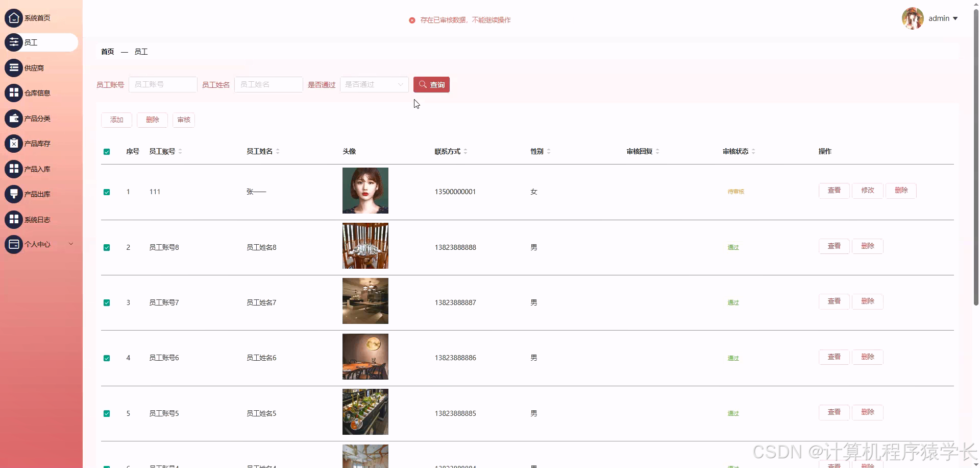Click the 产品库存 clipboard icon in sidebar
980x468 pixels.
click(x=14, y=144)
